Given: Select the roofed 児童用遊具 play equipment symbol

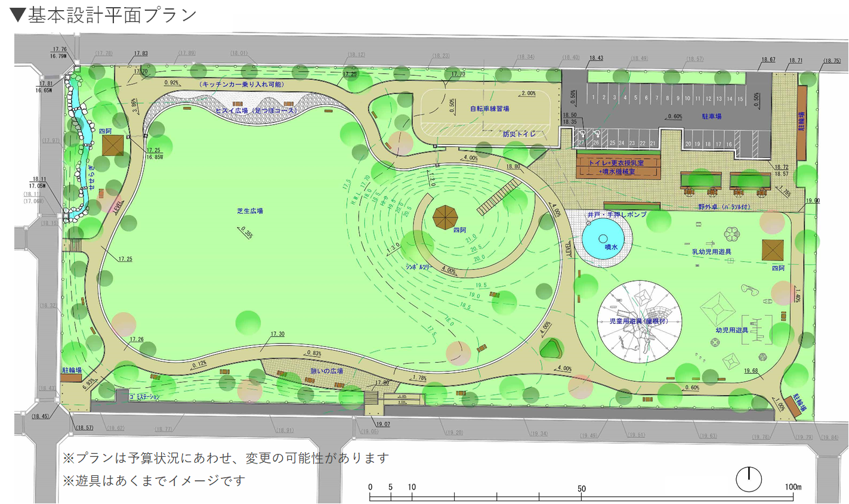Looking at the screenshot, I should pyautogui.click(x=640, y=321).
